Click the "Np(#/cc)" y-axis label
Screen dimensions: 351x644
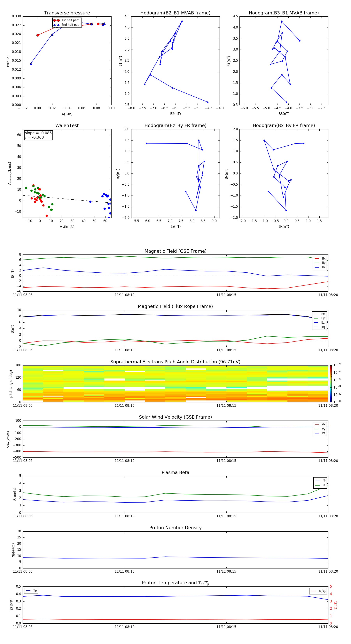tap(13, 550)
